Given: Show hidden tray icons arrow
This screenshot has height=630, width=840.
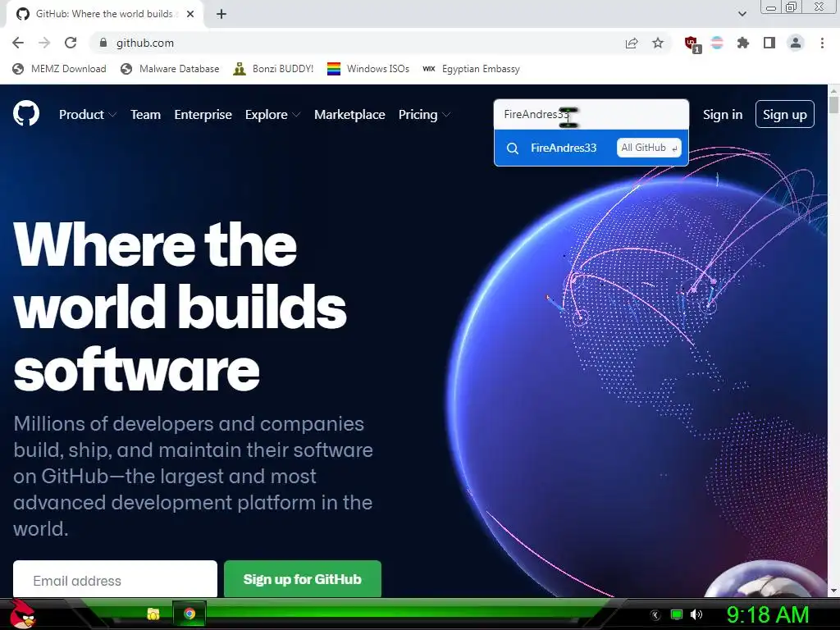Looking at the screenshot, I should click(655, 615).
